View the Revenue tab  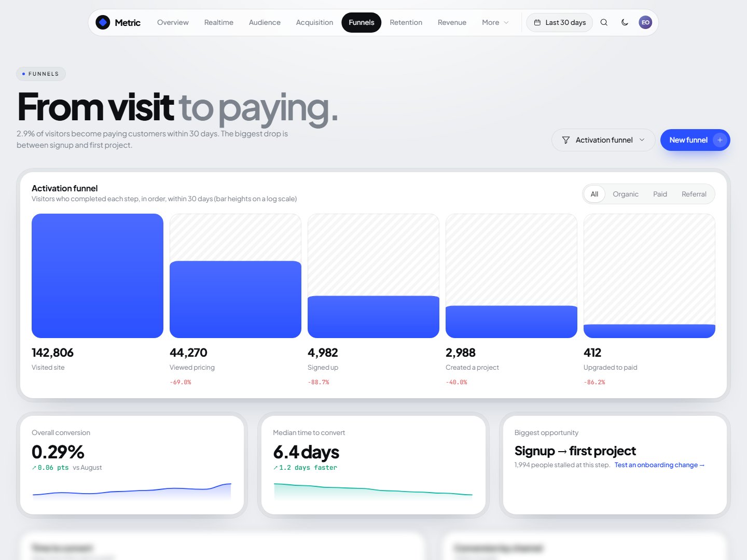tap(452, 22)
